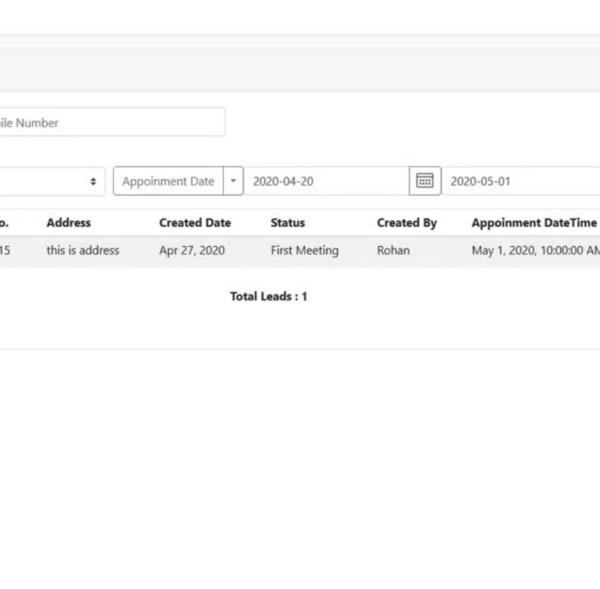This screenshot has height=589, width=600.
Task: Click the No. column header
Action: click(5, 223)
